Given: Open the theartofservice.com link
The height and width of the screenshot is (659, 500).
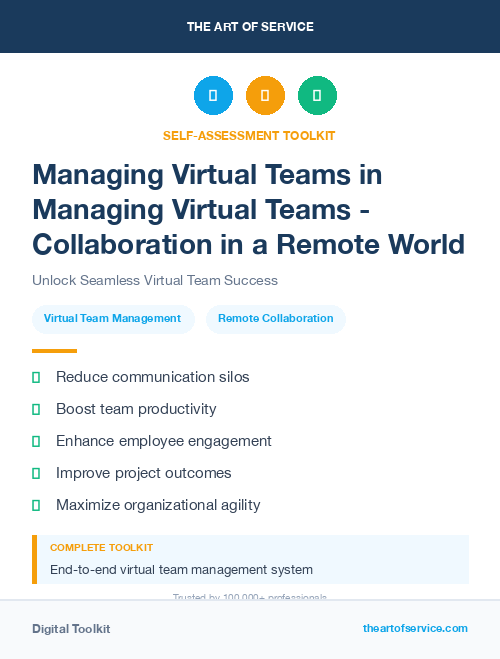Looking at the screenshot, I should point(415,628).
